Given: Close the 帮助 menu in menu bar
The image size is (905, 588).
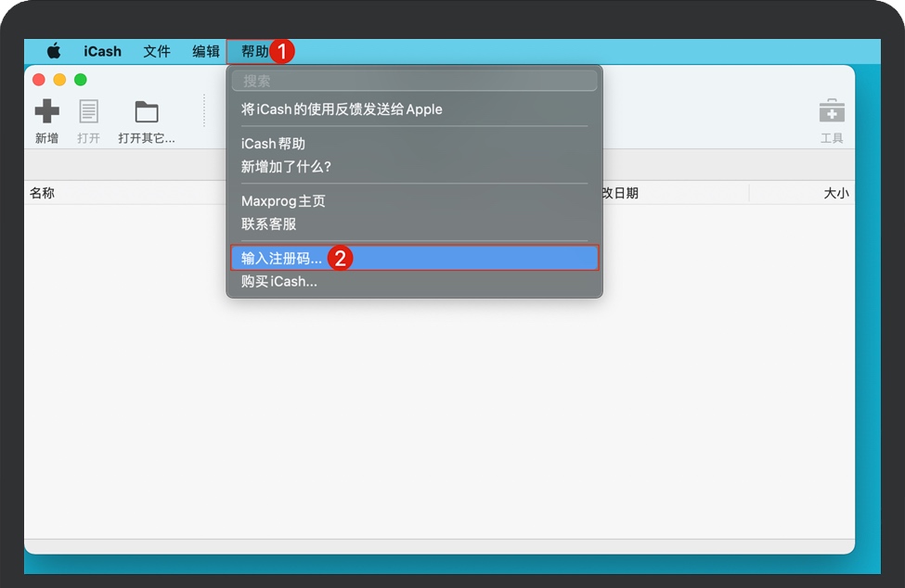Looking at the screenshot, I should [254, 51].
